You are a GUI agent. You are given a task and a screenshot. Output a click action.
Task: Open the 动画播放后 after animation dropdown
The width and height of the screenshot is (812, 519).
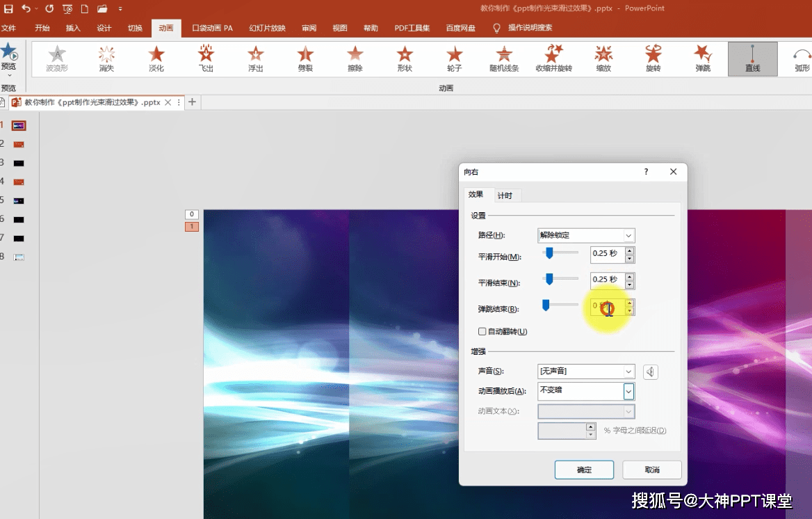(585, 391)
